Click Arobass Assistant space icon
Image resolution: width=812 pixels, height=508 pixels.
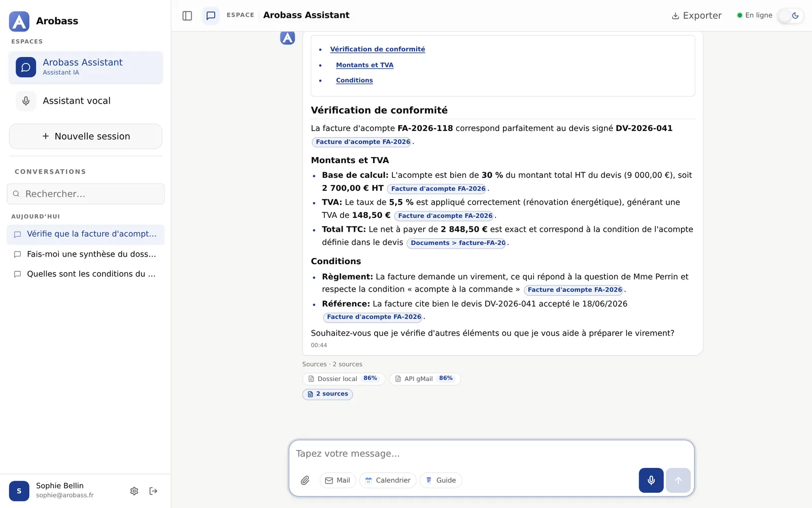click(26, 67)
